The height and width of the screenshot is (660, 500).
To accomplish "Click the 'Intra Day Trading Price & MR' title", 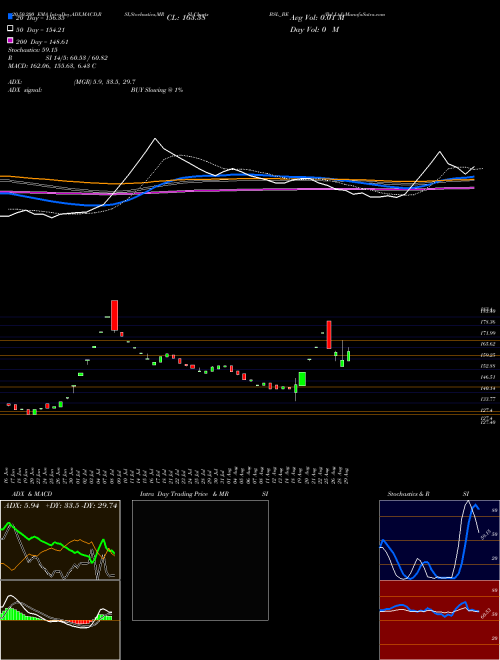I will tap(184, 494).
